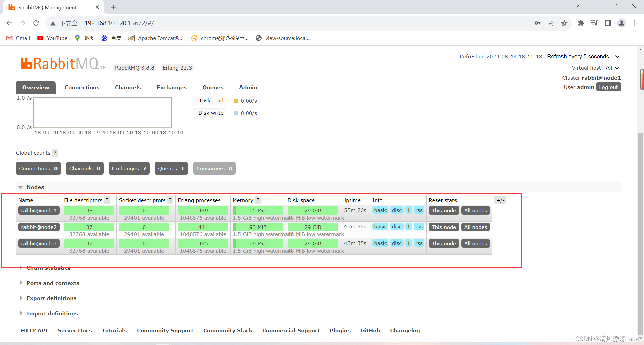Bookmark this page with star icon
The image size is (644, 345).
pyautogui.click(x=564, y=23)
